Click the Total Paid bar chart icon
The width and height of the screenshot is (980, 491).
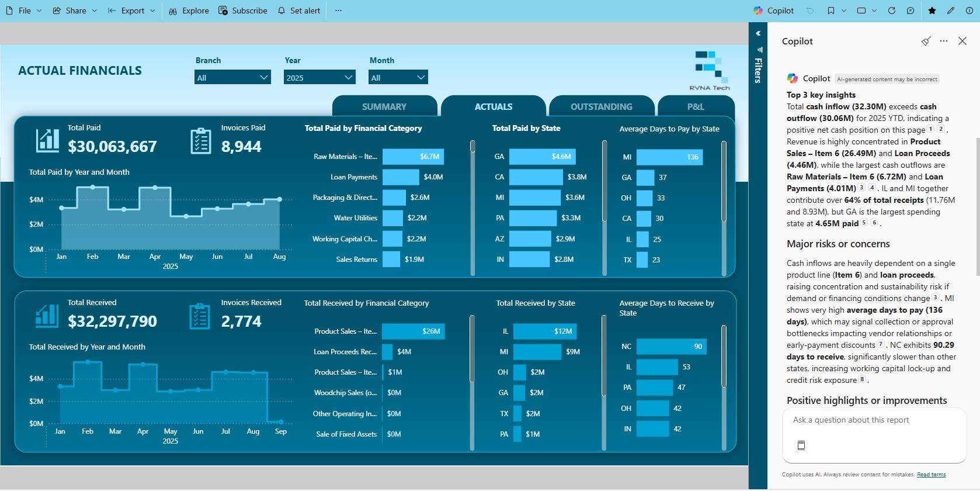(x=47, y=140)
